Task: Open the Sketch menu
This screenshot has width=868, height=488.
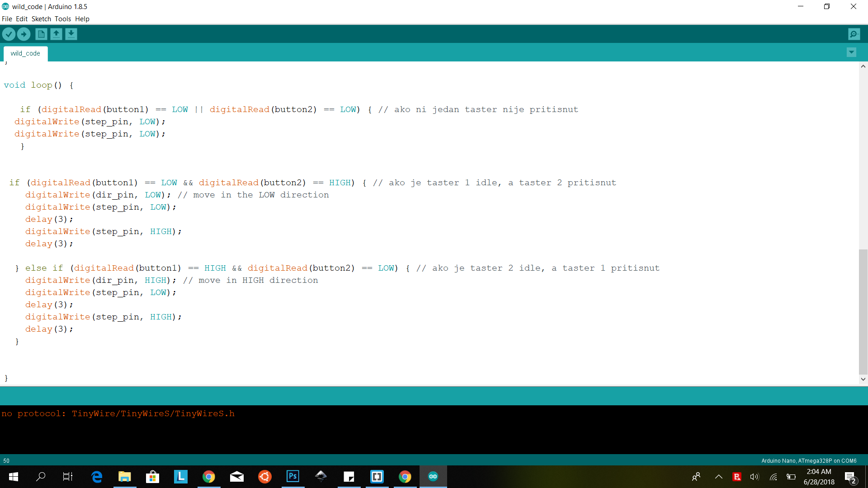Action: pos(41,19)
